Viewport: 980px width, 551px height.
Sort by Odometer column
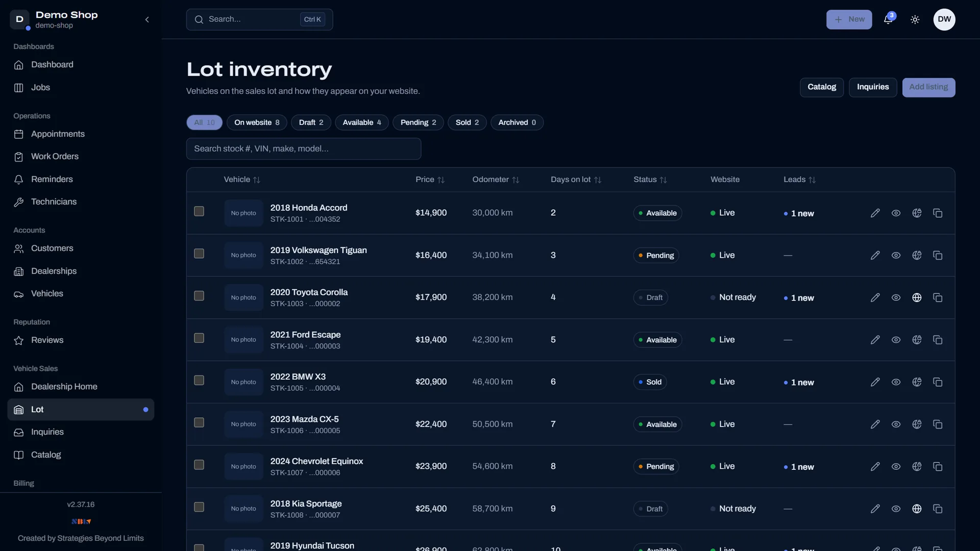tap(496, 180)
